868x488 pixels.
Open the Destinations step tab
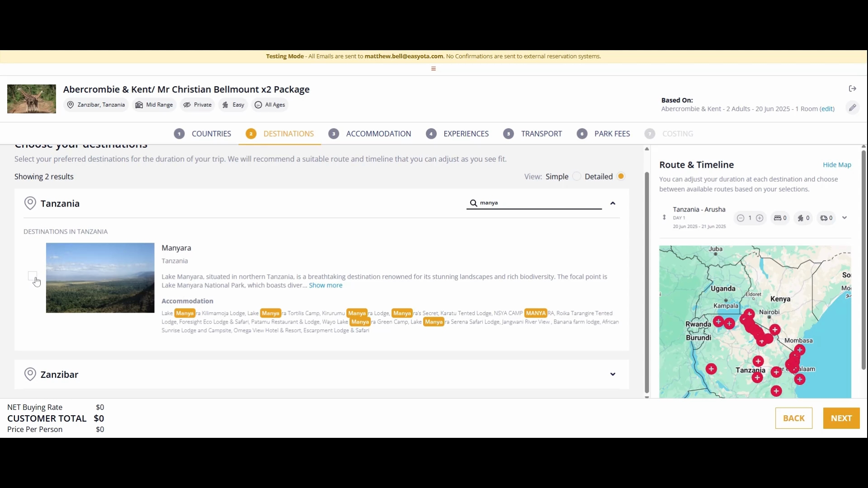tap(280, 134)
